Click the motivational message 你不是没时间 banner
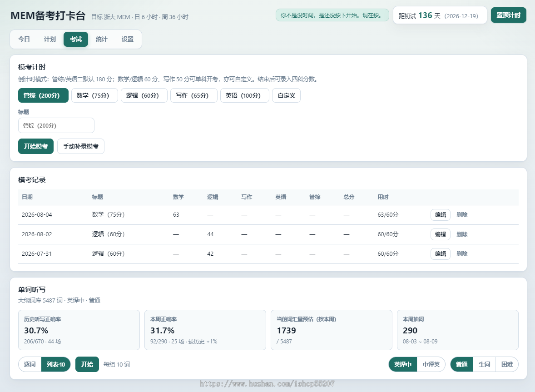The height and width of the screenshot is (392, 535). point(332,15)
